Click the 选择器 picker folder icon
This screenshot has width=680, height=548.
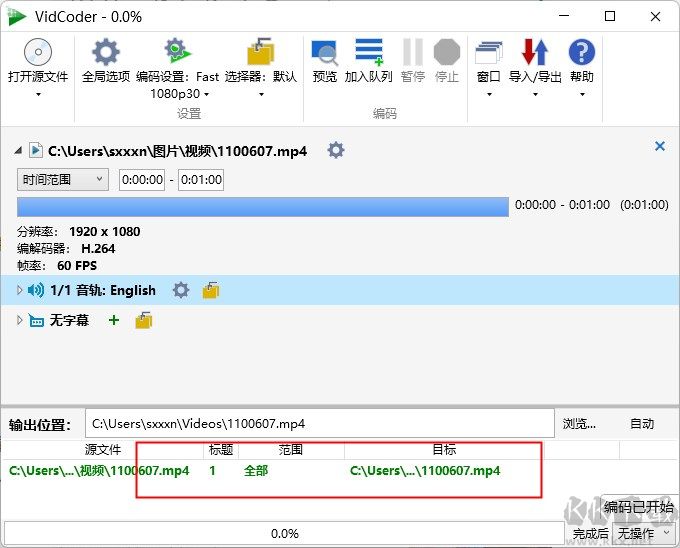pyautogui.click(x=260, y=52)
